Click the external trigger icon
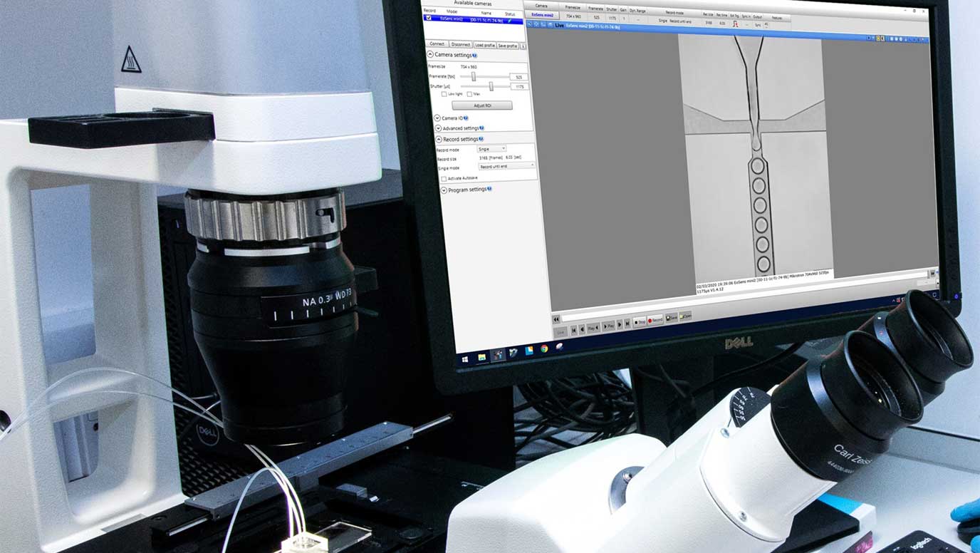The width and height of the screenshot is (980, 553). pyautogui.click(x=736, y=24)
